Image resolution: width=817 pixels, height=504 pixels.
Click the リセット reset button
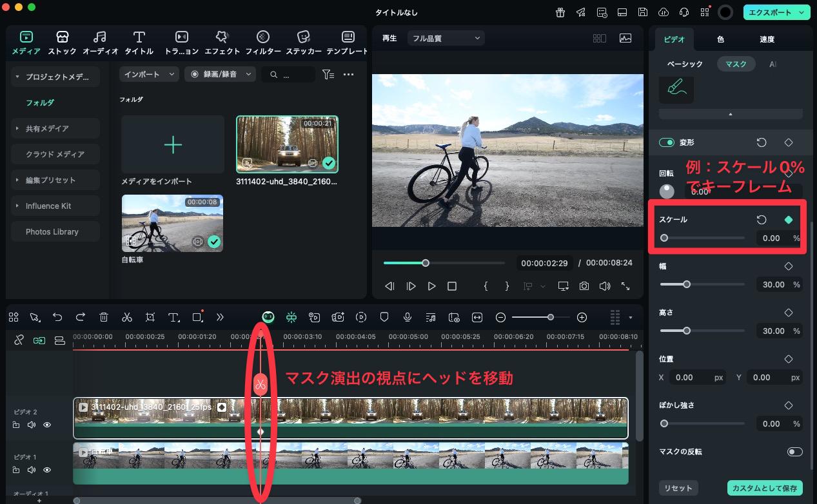click(x=678, y=488)
